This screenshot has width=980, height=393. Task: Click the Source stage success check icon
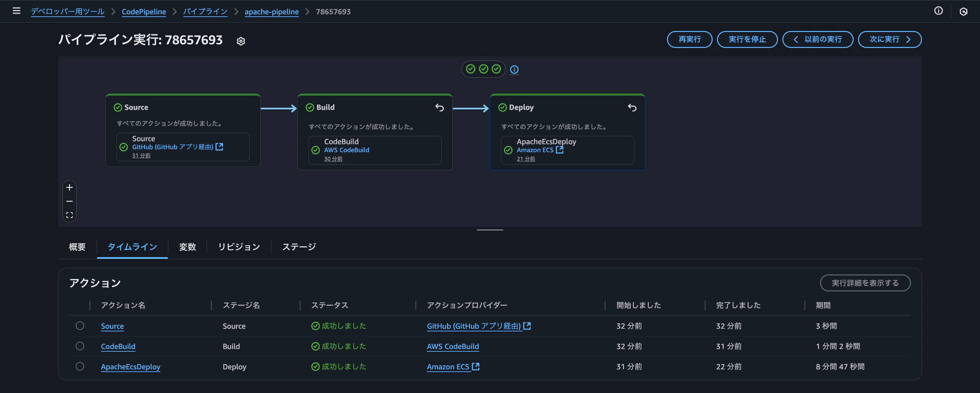(x=118, y=108)
